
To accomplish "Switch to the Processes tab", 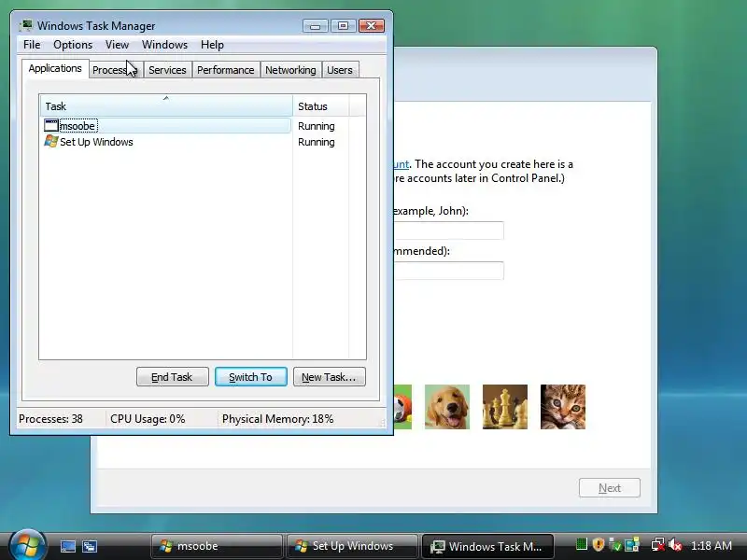I will point(115,70).
